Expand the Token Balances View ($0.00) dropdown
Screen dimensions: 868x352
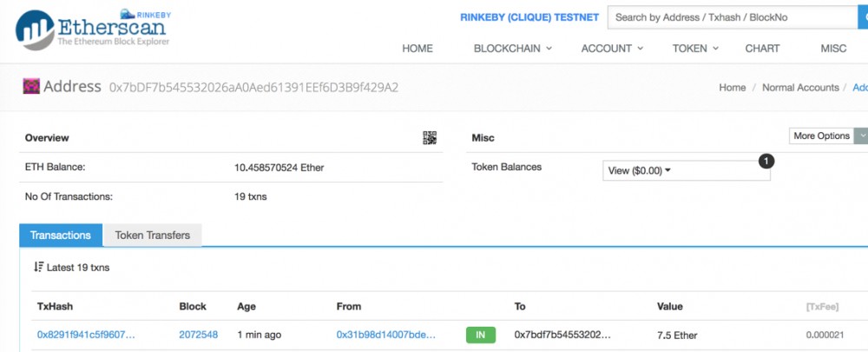[x=686, y=170]
